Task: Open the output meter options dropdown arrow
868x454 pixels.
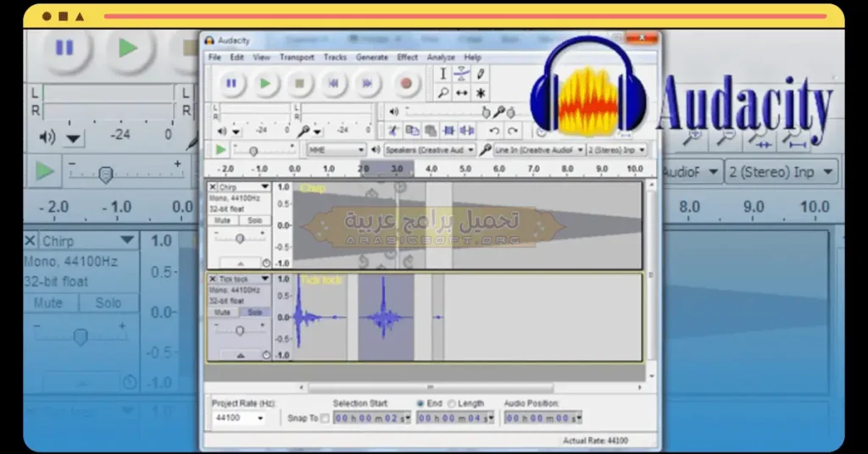Action: (x=236, y=132)
